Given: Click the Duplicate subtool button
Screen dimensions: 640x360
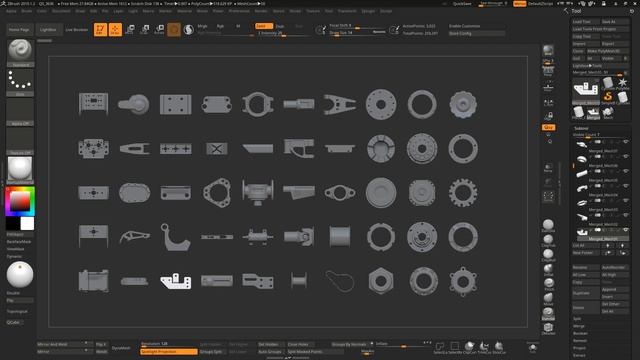Looking at the screenshot, I should click(x=586, y=293).
